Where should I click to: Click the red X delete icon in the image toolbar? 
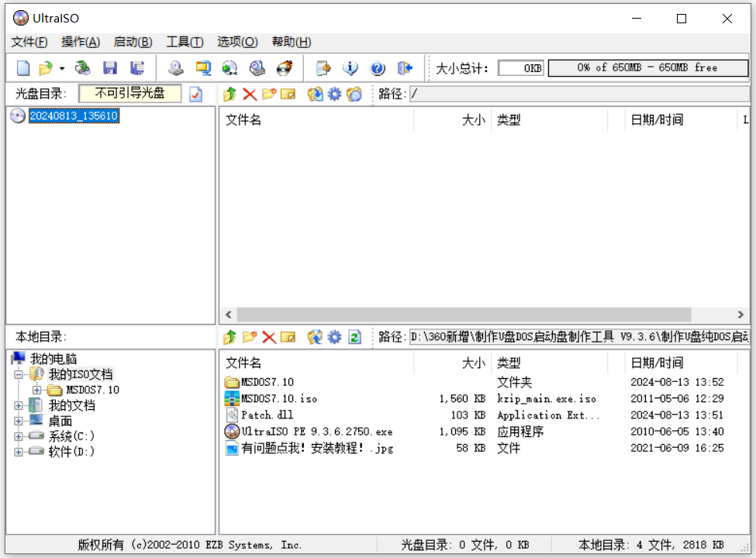coord(249,94)
